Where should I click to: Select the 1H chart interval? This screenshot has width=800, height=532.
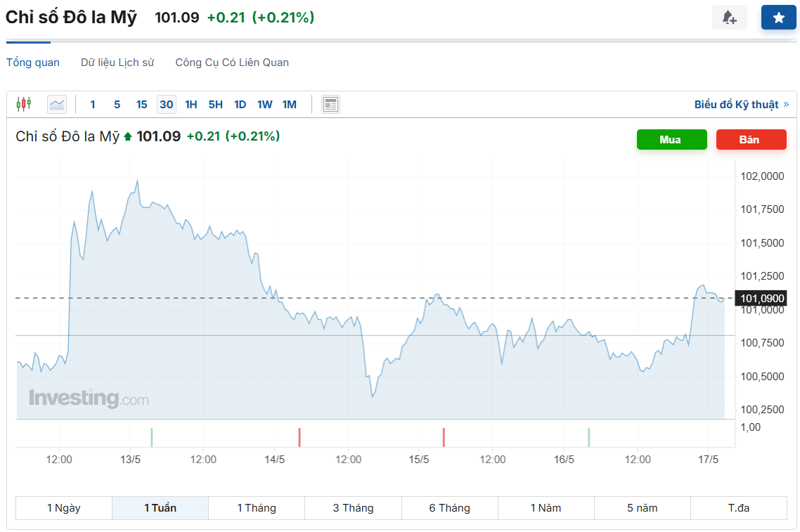point(191,105)
